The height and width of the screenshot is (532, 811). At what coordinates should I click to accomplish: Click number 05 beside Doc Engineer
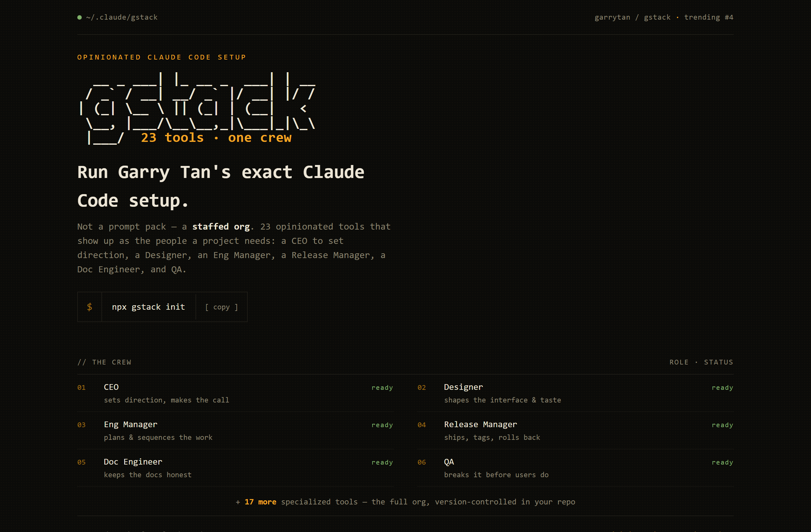[81, 463]
